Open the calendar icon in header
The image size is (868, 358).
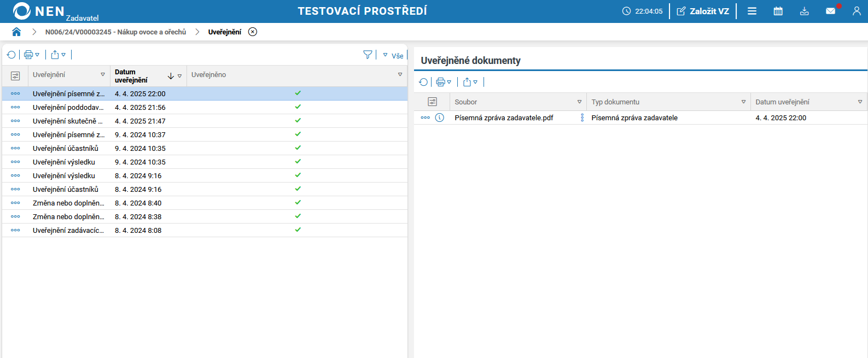(778, 11)
